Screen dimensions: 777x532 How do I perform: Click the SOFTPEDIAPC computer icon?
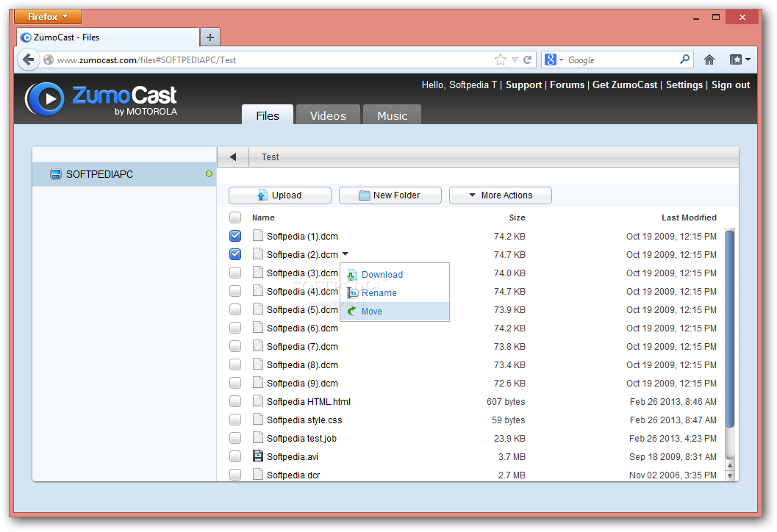click(x=56, y=174)
